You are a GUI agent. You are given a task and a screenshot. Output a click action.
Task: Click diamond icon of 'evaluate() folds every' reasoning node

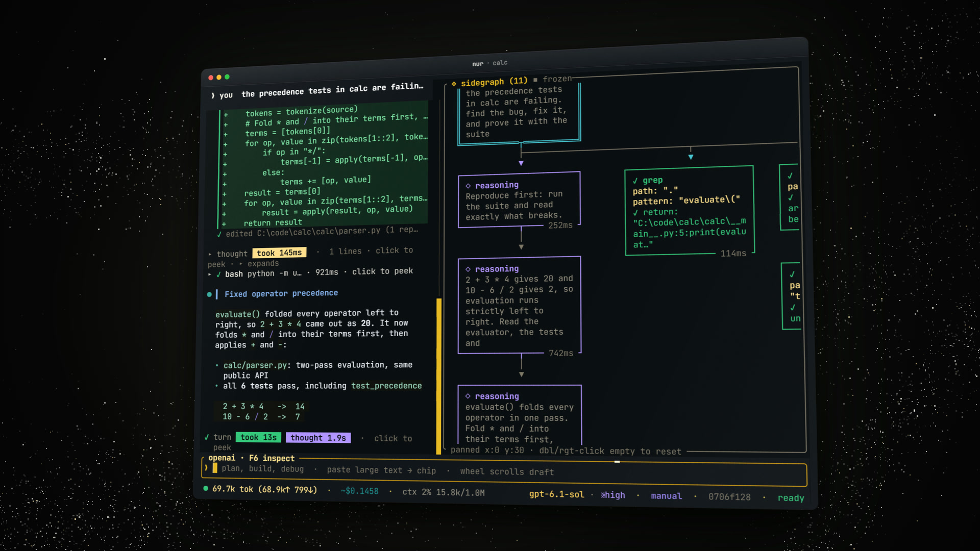[x=468, y=396]
